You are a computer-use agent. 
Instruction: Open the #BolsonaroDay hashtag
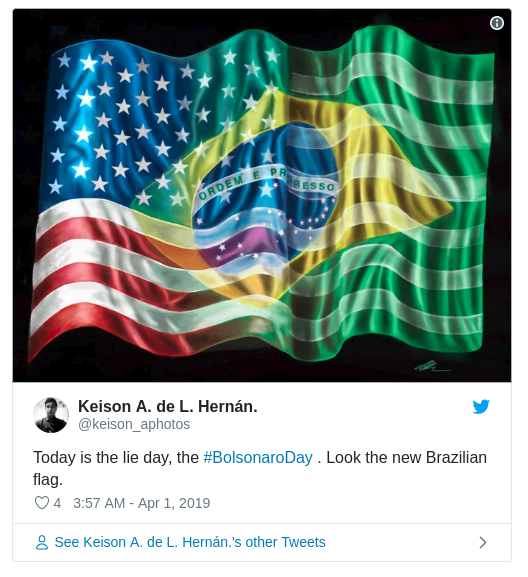[x=258, y=457]
